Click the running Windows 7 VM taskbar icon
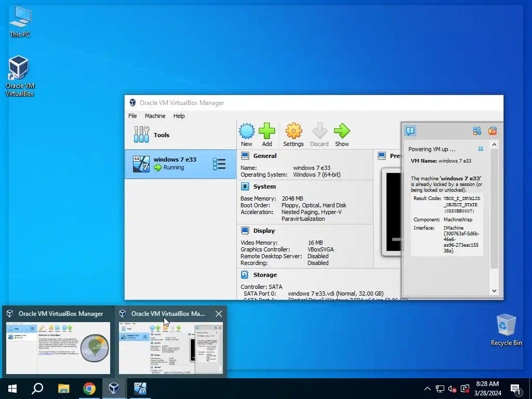Image resolution: width=532 pixels, height=399 pixels. pos(140,389)
